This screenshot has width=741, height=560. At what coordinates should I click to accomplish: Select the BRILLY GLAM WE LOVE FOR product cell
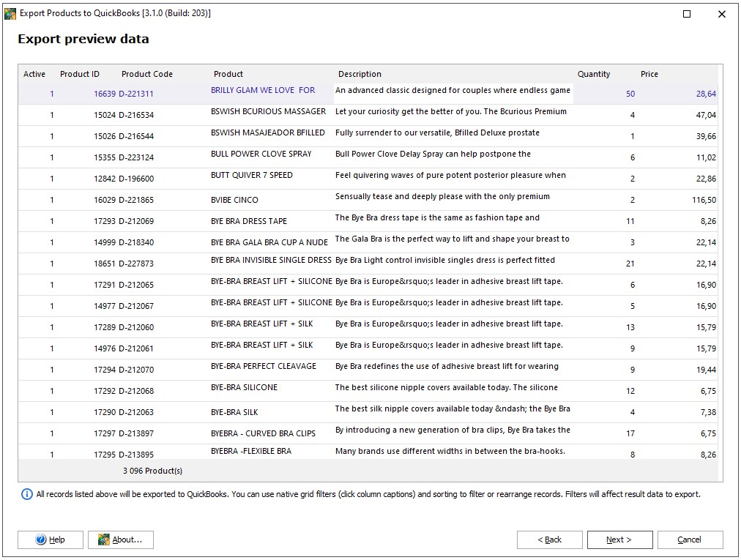(x=263, y=90)
